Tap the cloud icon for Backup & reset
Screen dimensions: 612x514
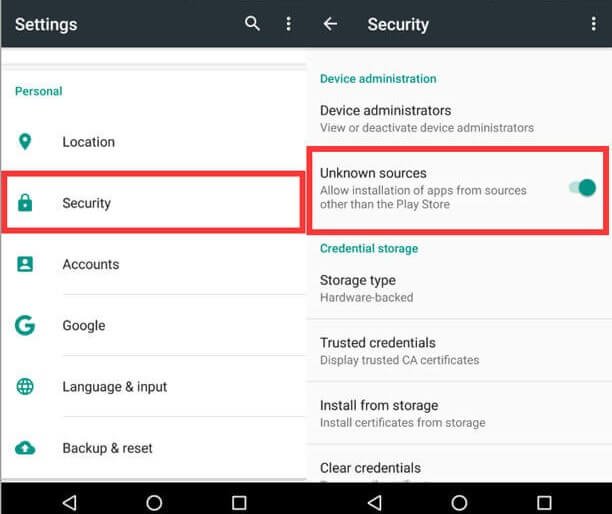click(x=25, y=448)
